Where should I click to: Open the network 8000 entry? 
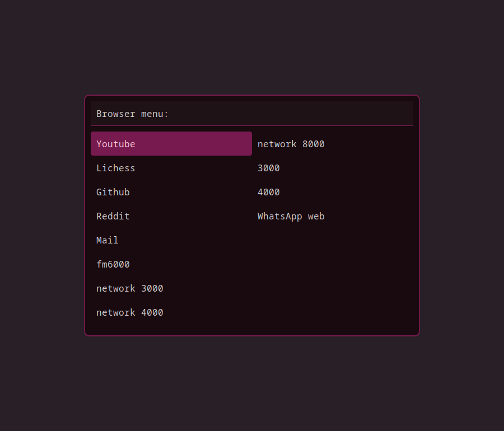pyautogui.click(x=333, y=143)
